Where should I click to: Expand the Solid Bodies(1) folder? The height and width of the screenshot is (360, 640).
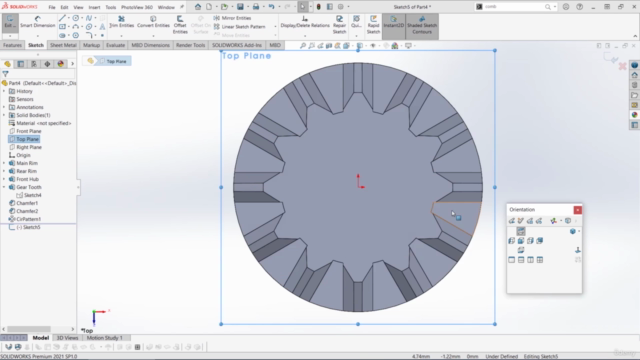4,115
